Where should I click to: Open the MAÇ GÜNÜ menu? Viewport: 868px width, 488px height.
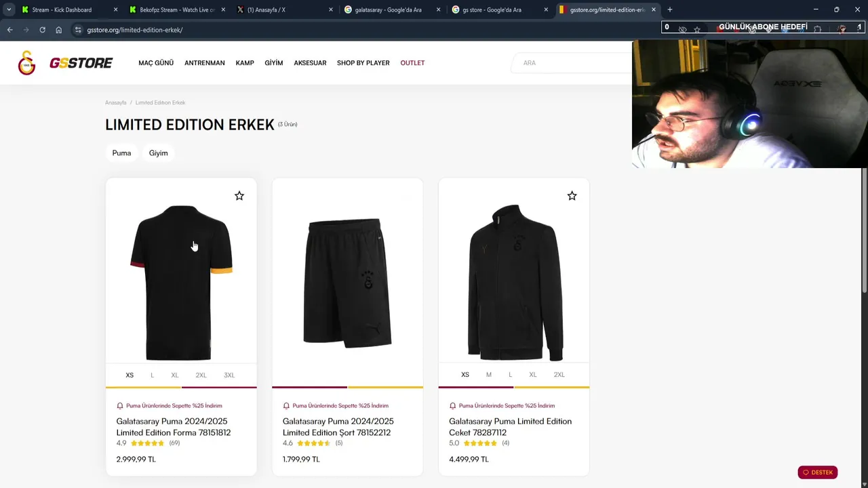point(156,63)
